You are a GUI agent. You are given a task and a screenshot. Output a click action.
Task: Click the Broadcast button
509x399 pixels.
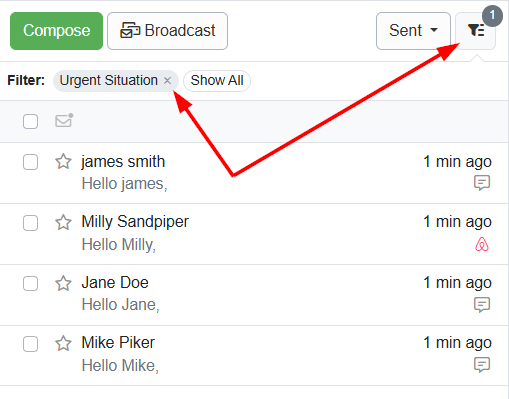(167, 31)
